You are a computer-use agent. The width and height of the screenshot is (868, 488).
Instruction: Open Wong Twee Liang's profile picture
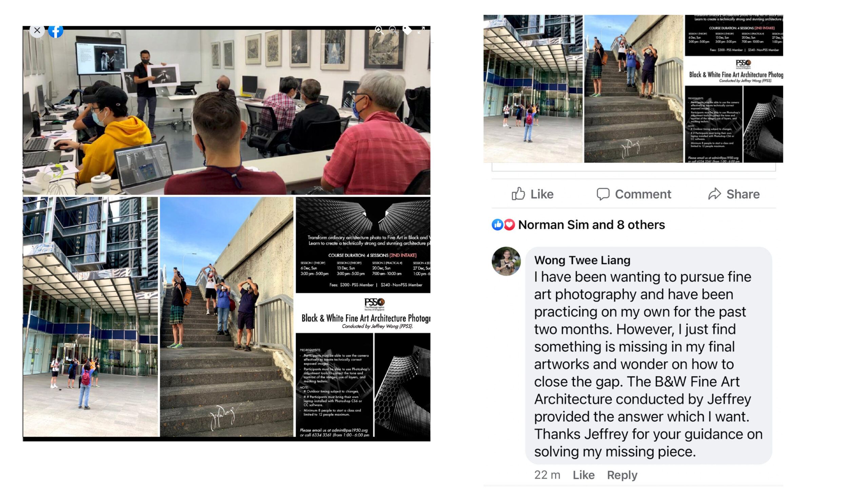point(506,261)
